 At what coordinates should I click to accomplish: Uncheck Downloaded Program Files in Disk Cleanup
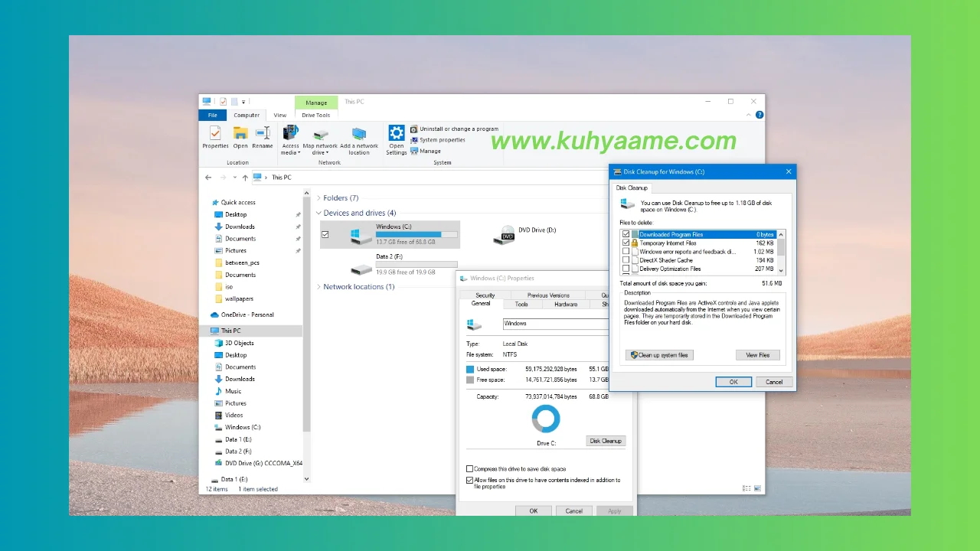coord(626,234)
